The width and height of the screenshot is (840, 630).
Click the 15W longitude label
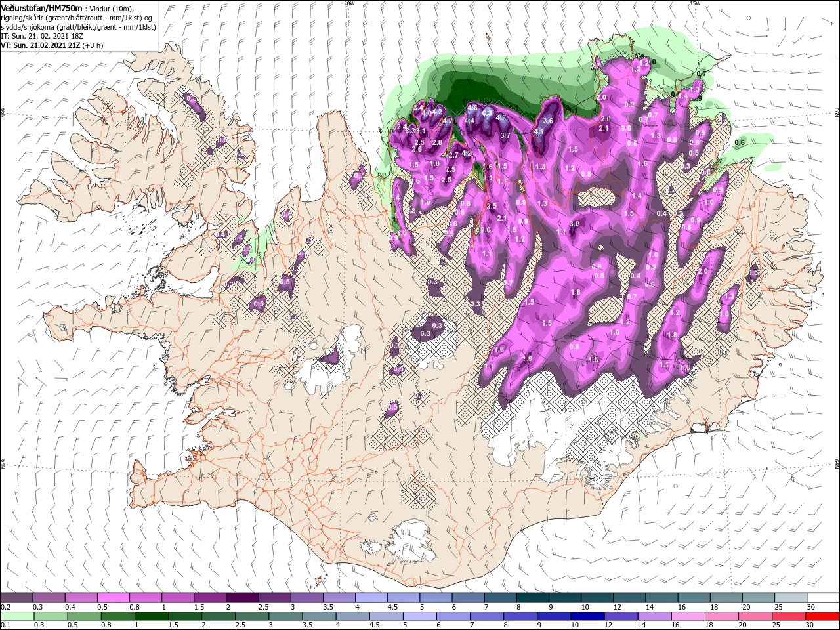coord(695,3)
